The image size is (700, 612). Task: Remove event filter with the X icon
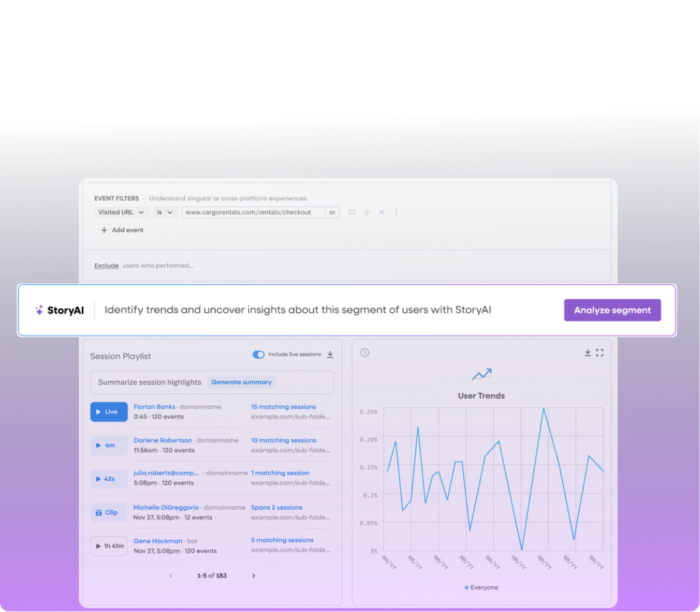381,212
